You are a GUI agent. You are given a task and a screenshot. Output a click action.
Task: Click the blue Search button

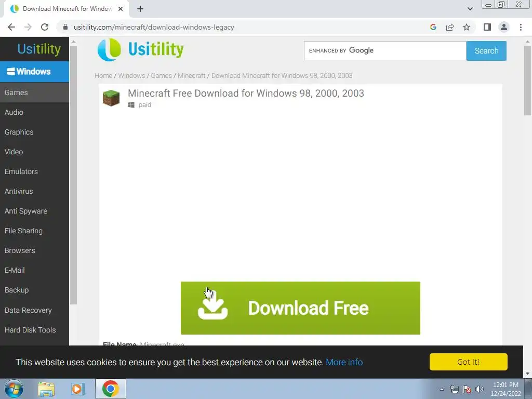click(x=486, y=50)
